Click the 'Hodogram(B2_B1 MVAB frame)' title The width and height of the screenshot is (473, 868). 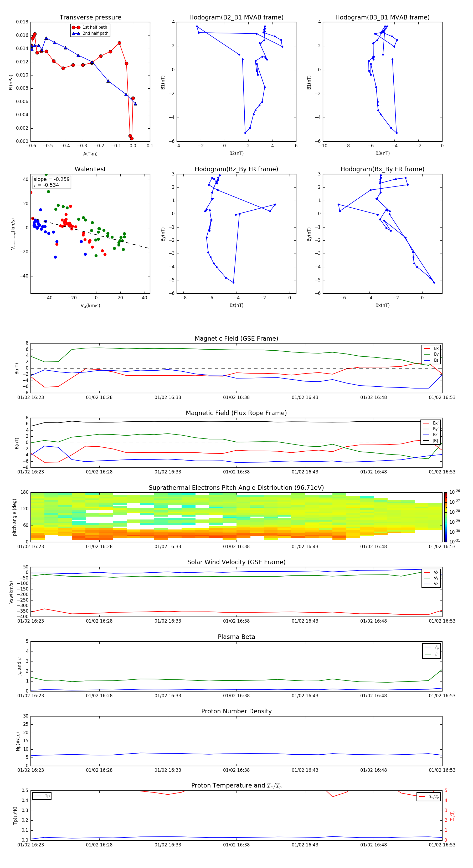pyautogui.click(x=236, y=18)
